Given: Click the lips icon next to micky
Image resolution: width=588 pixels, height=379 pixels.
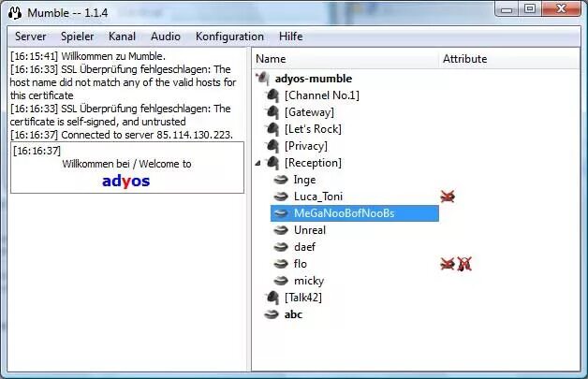Looking at the screenshot, I should (x=281, y=281).
